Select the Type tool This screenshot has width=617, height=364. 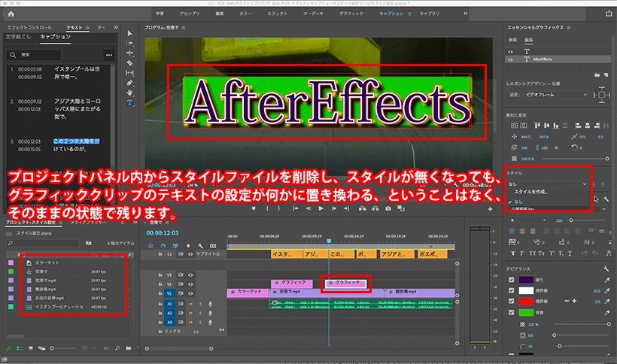[129, 102]
